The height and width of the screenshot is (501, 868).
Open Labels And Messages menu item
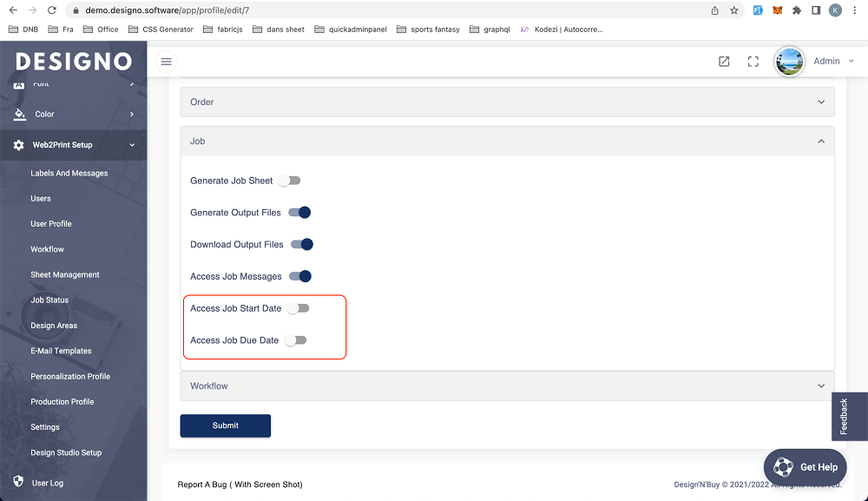click(x=69, y=174)
